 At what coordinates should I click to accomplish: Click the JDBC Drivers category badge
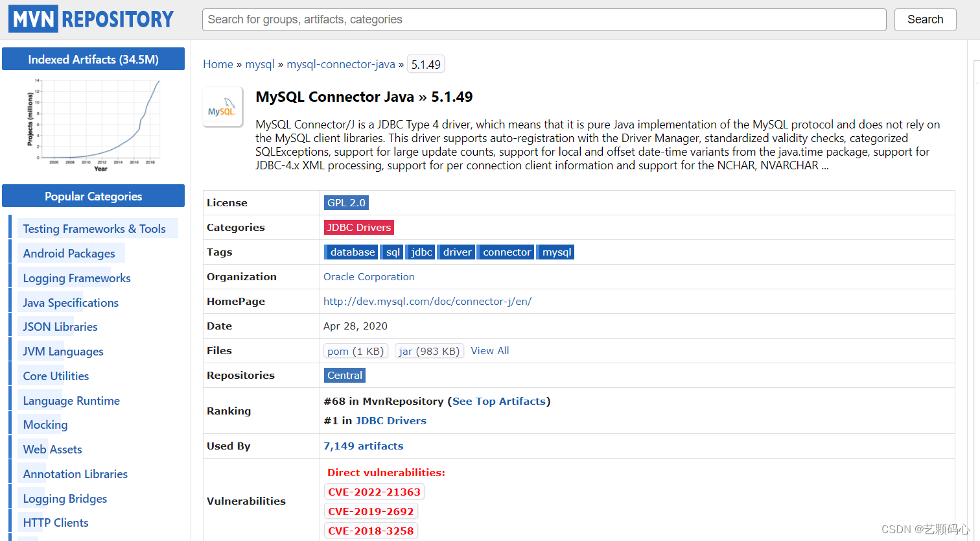(x=359, y=227)
